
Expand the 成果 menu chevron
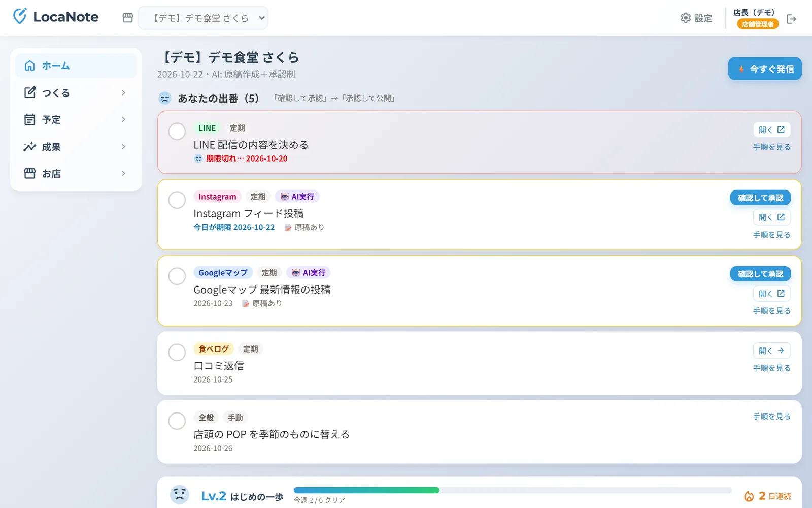(123, 146)
